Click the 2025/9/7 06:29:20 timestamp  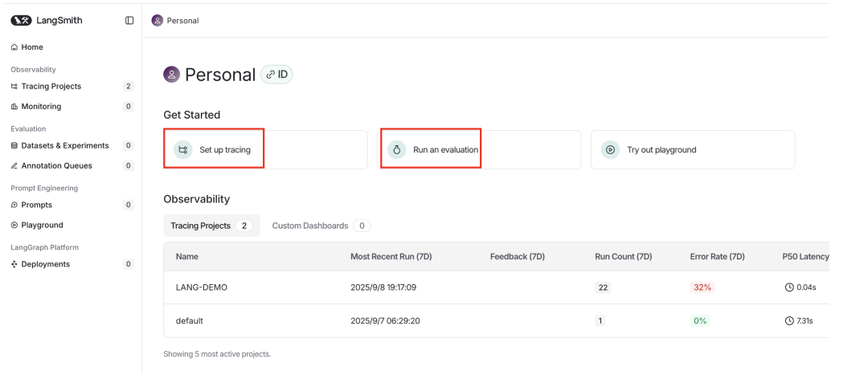(x=385, y=321)
